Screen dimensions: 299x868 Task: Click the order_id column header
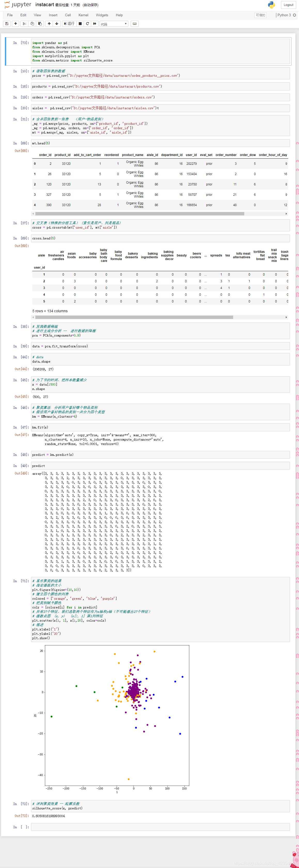point(45,155)
